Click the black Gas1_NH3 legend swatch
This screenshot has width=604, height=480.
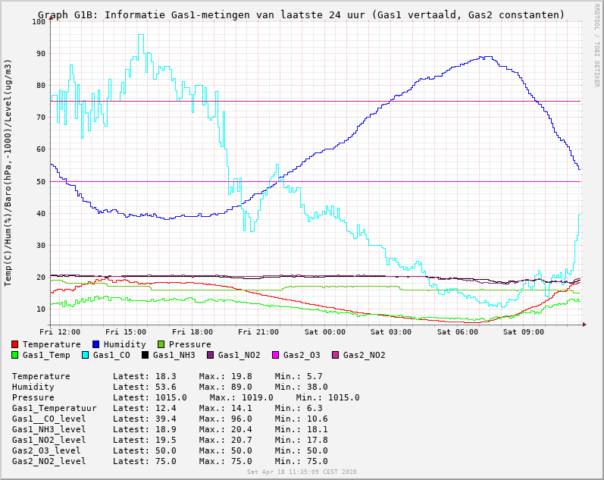coord(146,355)
